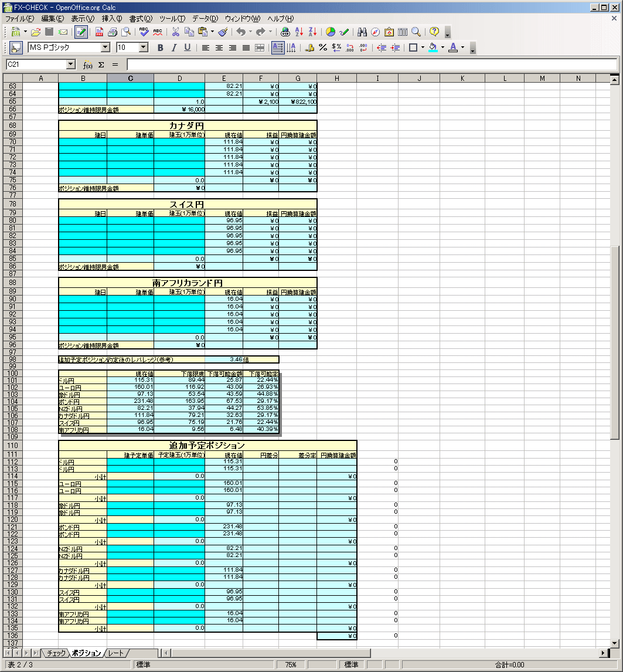Insert a chart using the Chart icon
The image size is (623, 672).
tap(331, 32)
